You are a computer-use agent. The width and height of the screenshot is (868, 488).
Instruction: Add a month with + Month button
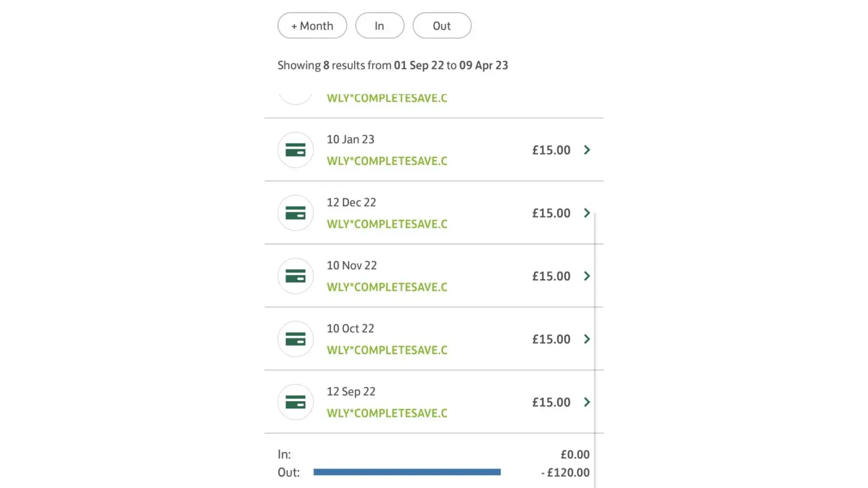312,25
